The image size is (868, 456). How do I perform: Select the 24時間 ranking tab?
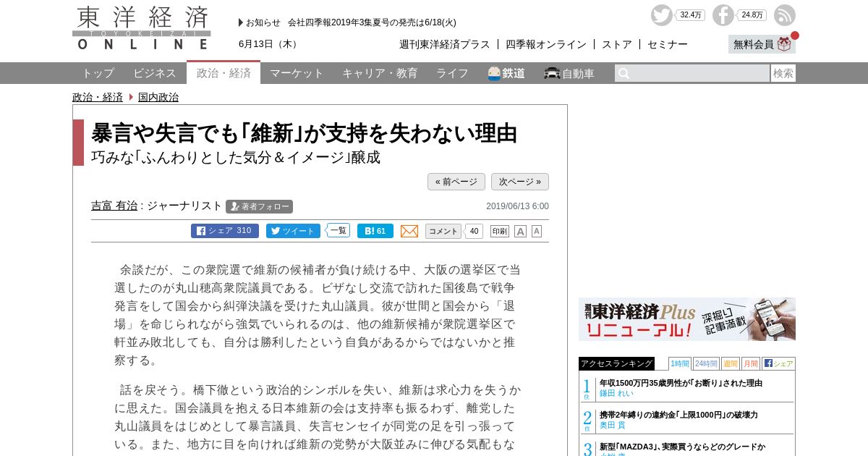pos(706,363)
